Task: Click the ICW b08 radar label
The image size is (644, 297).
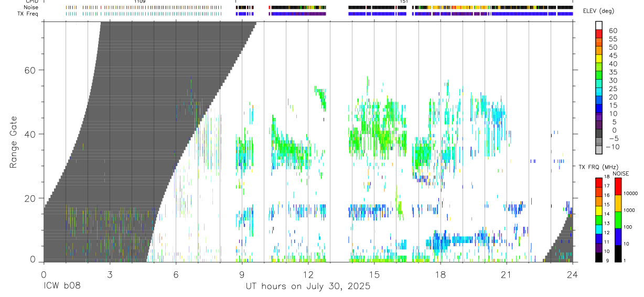Action: click(x=62, y=287)
